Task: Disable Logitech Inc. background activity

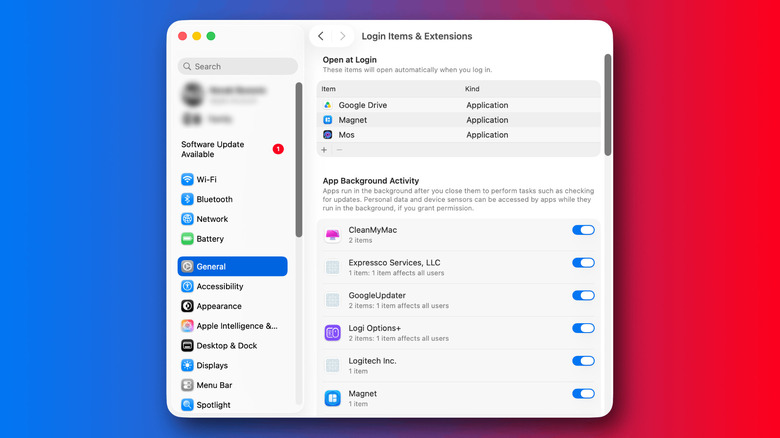Action: click(583, 361)
